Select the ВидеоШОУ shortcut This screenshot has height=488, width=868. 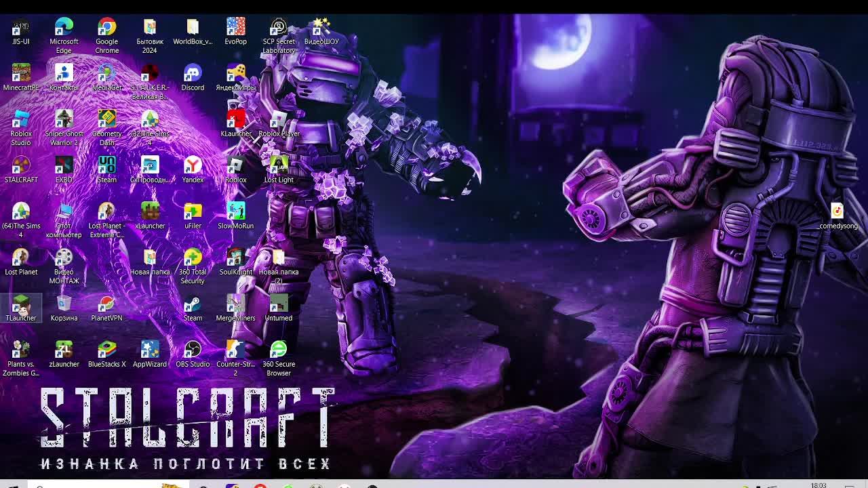(321, 32)
